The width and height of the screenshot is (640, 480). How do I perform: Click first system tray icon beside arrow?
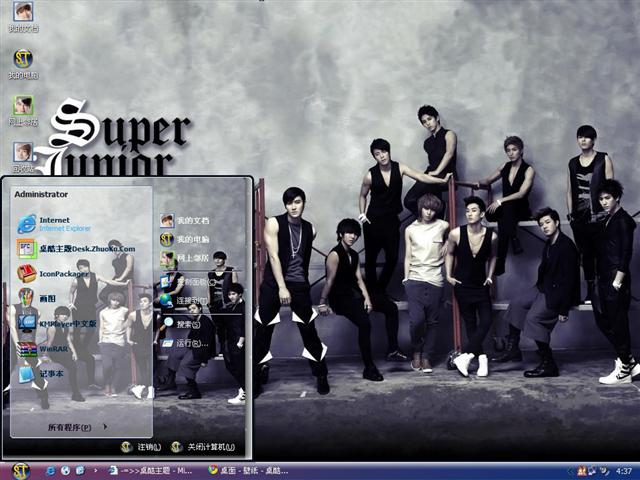(582, 471)
